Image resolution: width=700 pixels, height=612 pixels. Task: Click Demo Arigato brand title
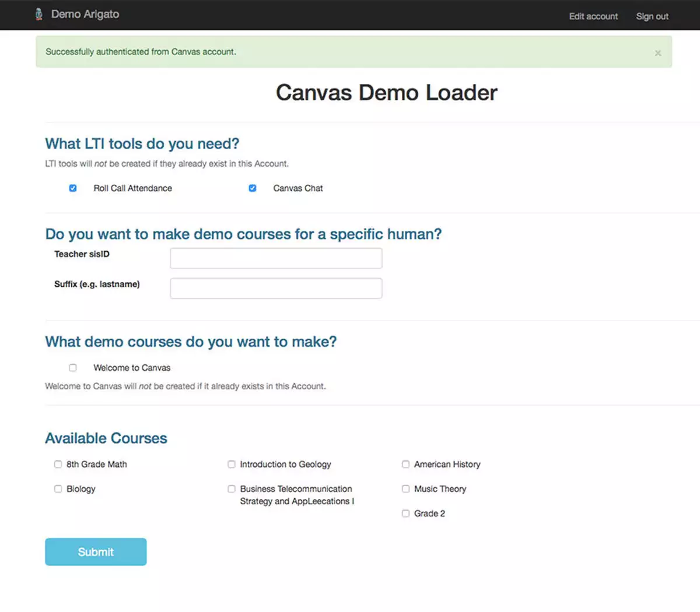coord(85,15)
